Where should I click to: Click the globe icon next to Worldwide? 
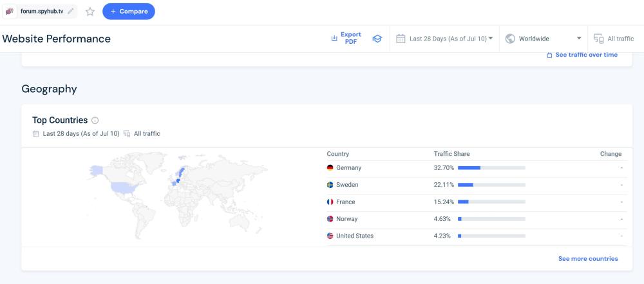point(510,39)
